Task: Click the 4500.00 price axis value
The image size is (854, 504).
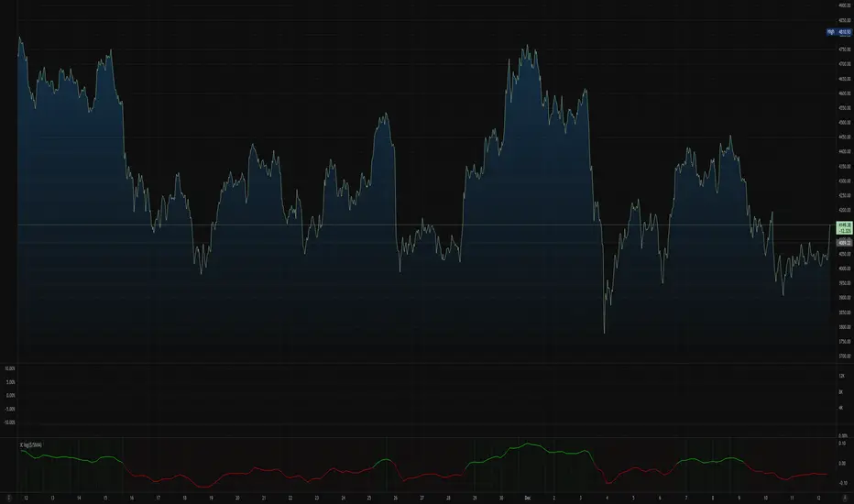Action: [x=845, y=123]
